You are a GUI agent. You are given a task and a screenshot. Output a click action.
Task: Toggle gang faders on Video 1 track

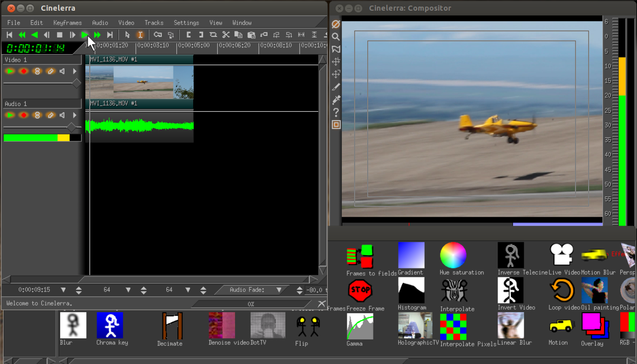pyautogui.click(x=36, y=71)
